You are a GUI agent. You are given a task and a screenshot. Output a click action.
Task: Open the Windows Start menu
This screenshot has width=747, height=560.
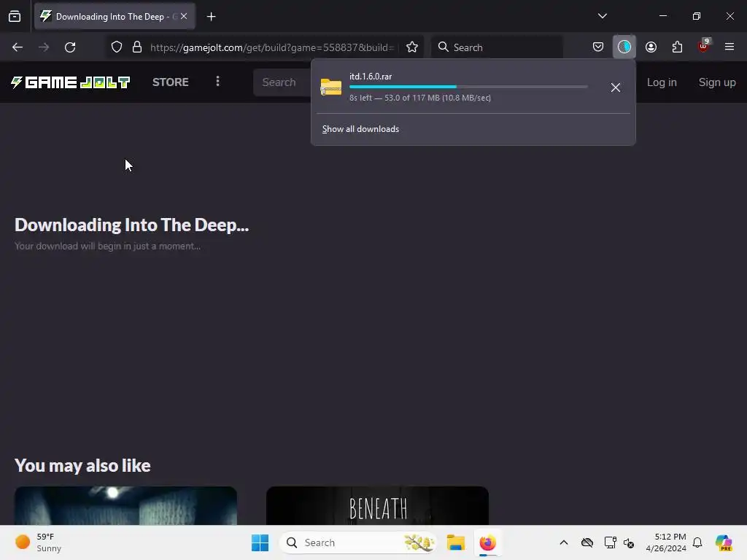[x=260, y=542]
